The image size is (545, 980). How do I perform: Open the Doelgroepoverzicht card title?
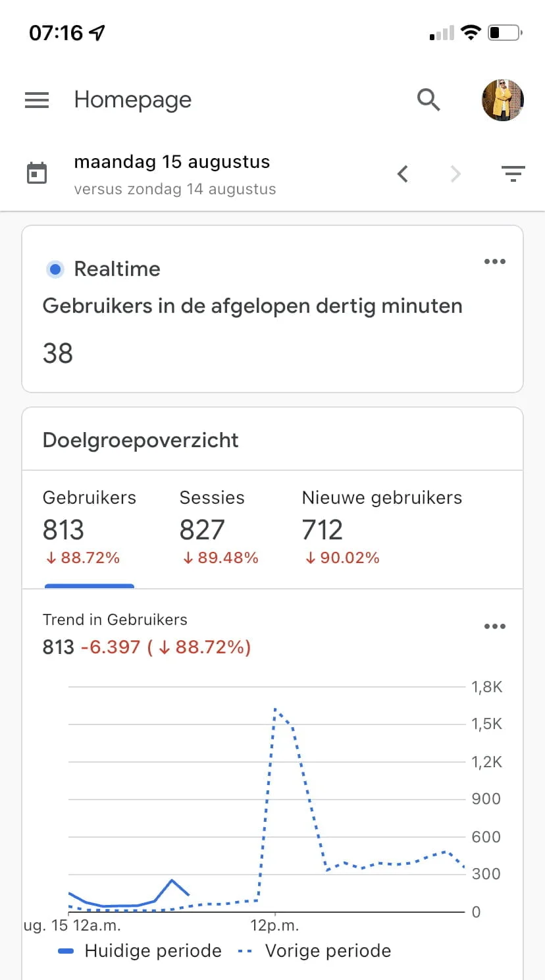(x=140, y=440)
